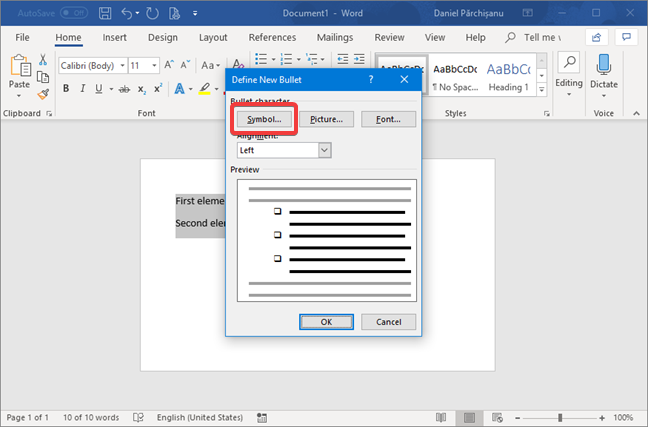This screenshot has height=427, width=648.
Task: Open the Alignment Left combo box
Action: 284,150
